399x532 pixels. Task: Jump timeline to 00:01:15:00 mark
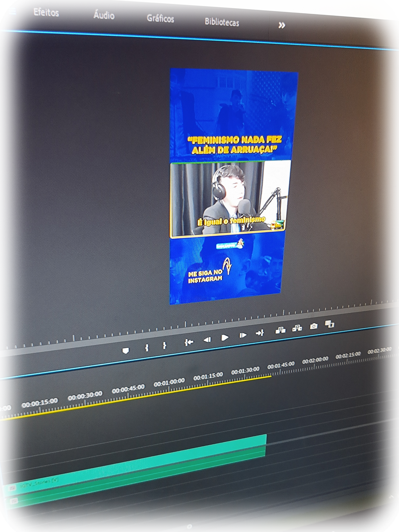(x=208, y=376)
